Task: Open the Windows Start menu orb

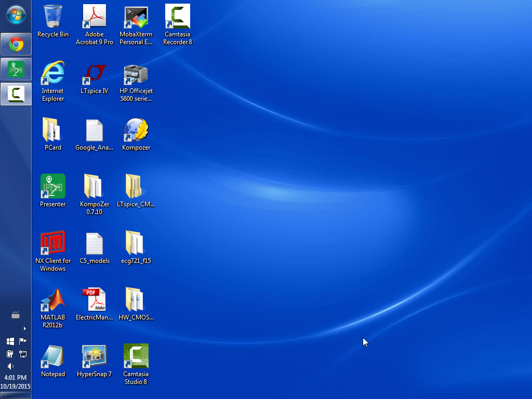Action: (16, 15)
